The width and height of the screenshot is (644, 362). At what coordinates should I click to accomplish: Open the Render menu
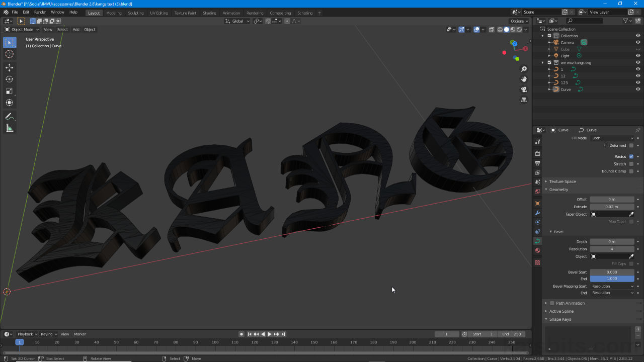[40, 12]
